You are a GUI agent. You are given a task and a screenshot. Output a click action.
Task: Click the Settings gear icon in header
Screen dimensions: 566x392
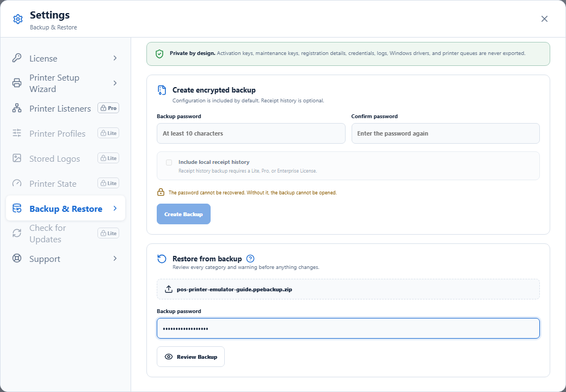pos(17,19)
